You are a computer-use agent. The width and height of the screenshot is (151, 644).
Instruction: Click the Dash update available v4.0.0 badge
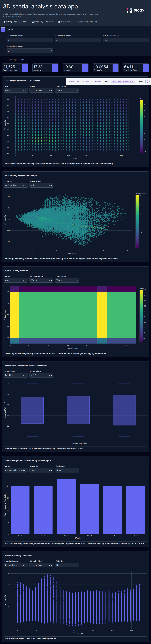[x=123, y=82]
